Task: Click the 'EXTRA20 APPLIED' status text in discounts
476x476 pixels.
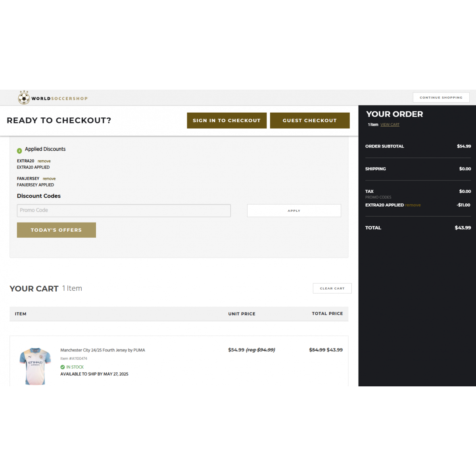Action: [33, 167]
